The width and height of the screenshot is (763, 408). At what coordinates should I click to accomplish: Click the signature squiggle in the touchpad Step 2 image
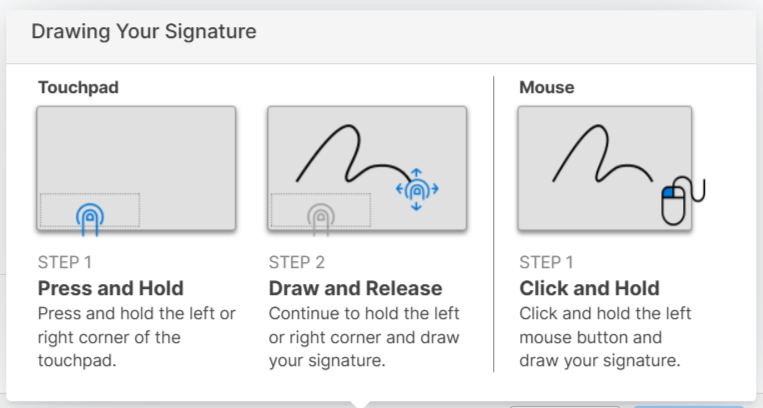[354, 154]
